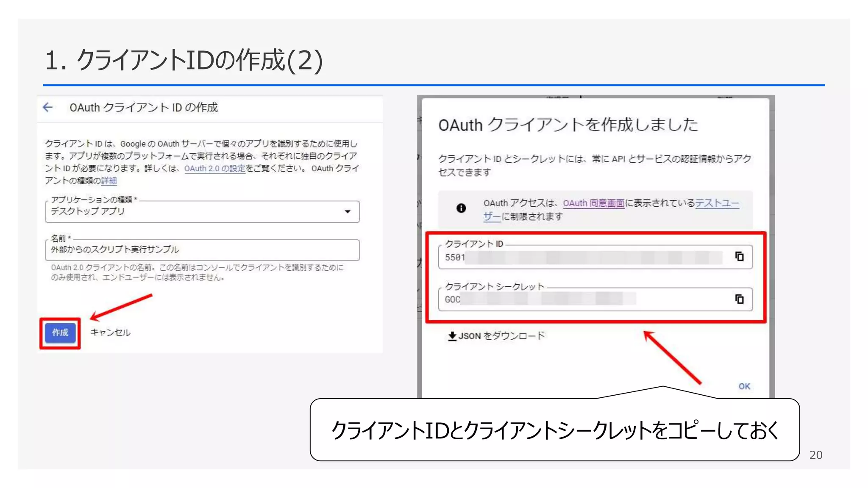Click the 名前 name input field

coord(202,250)
